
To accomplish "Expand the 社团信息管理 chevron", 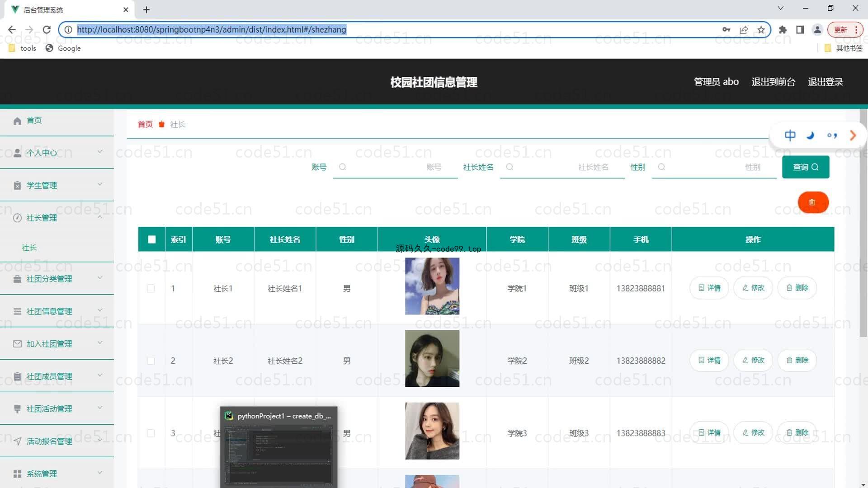I will (x=100, y=310).
